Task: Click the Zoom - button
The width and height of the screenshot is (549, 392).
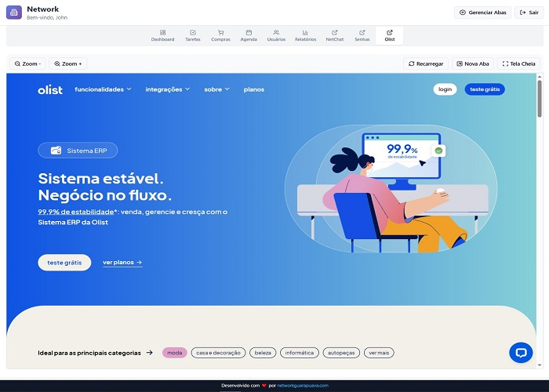Action: click(x=27, y=64)
